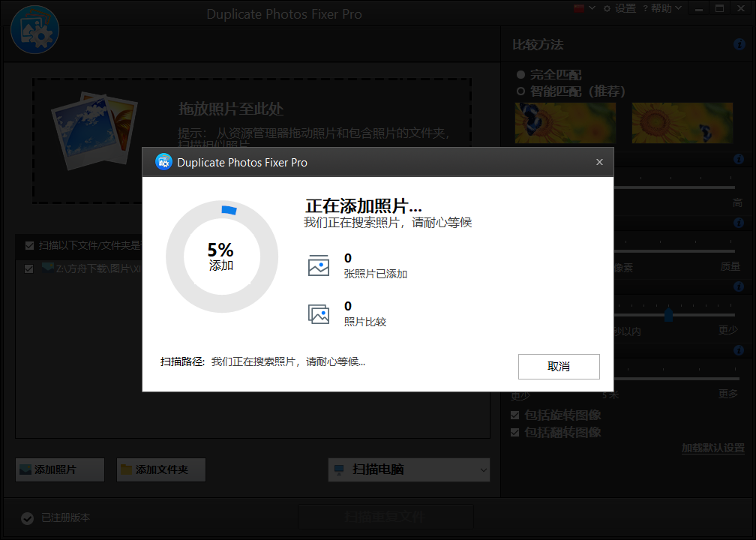Click the info icon above the 质量 label
The image size is (756, 540).
[739, 223]
